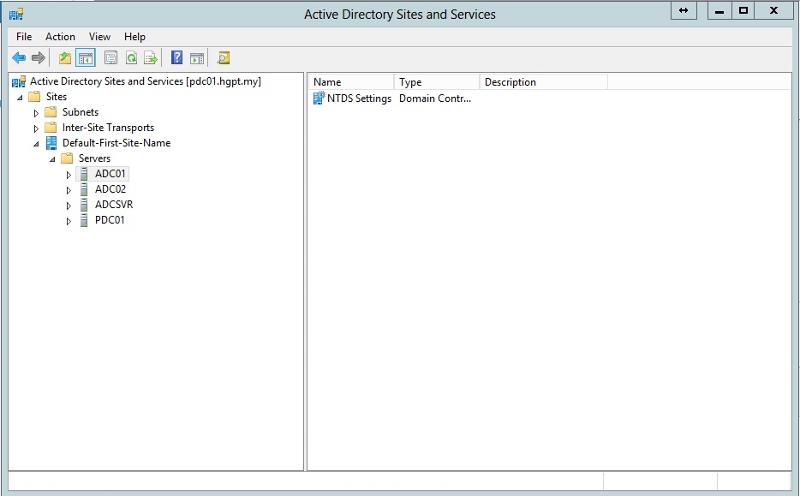Expand the ADC02 server node
Image resolution: width=800 pixels, height=496 pixels.
click(x=68, y=190)
